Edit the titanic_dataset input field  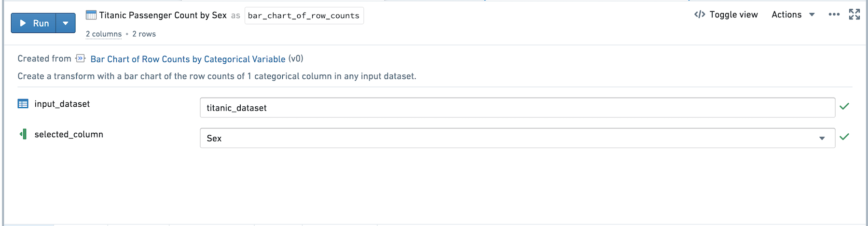coord(517,108)
